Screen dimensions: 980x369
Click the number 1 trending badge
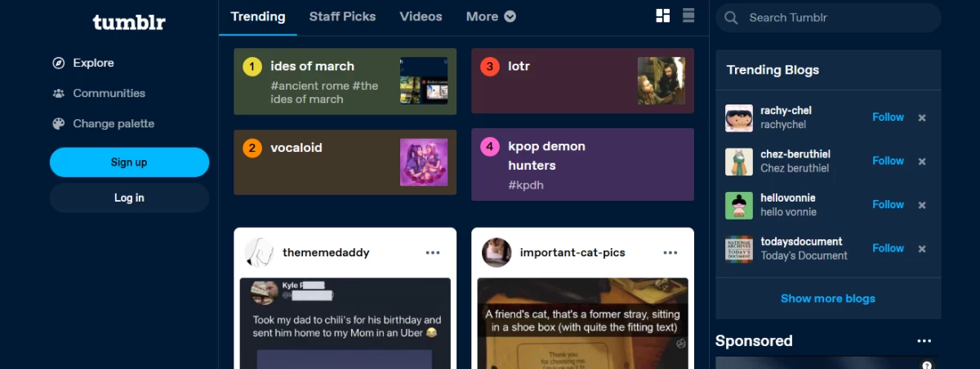252,67
